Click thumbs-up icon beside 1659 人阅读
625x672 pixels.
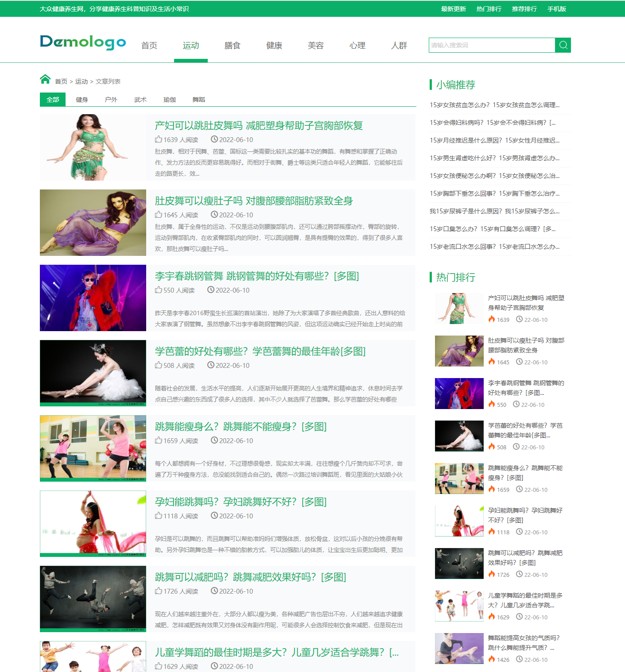(x=158, y=440)
